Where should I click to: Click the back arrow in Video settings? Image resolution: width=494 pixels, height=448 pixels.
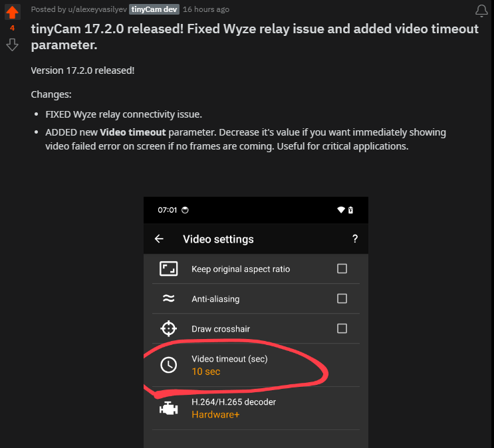coord(159,239)
